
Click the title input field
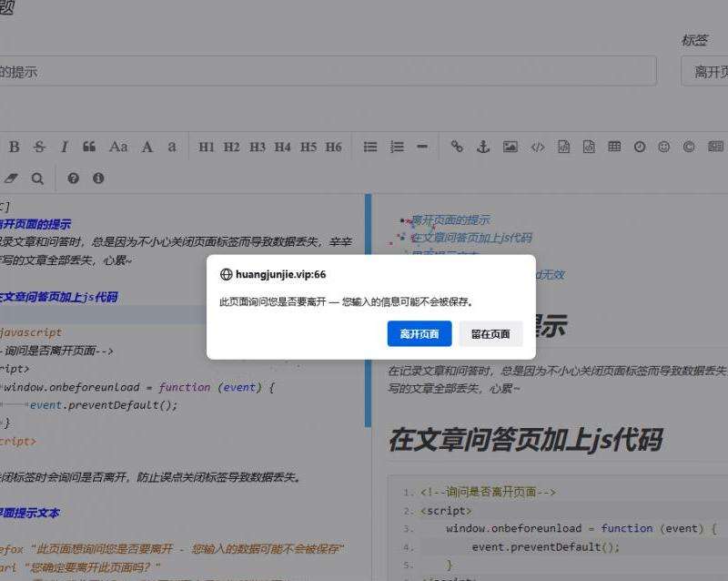pyautogui.click(x=328, y=71)
